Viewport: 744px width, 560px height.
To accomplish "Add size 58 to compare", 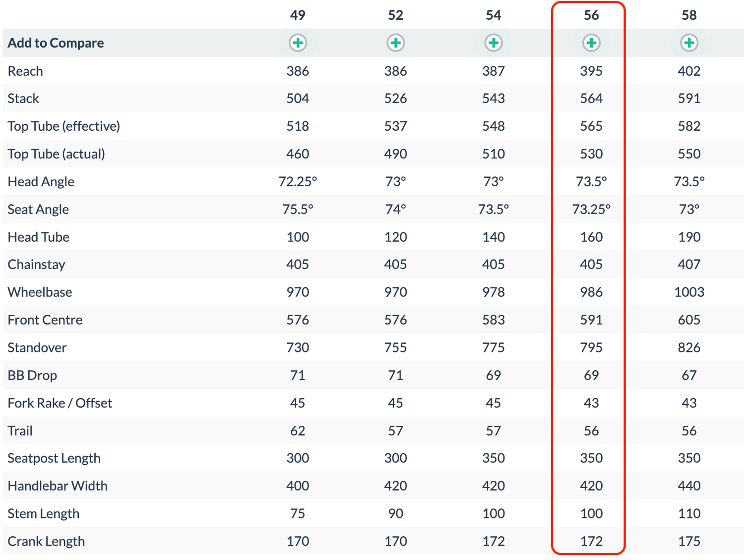I will point(689,43).
